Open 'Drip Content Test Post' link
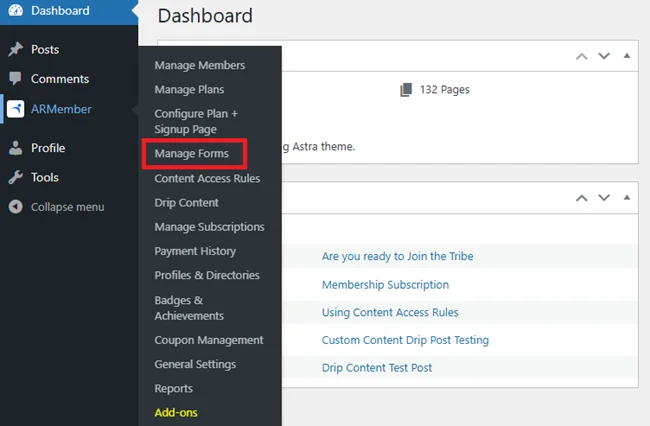This screenshot has height=426, width=650. [377, 368]
